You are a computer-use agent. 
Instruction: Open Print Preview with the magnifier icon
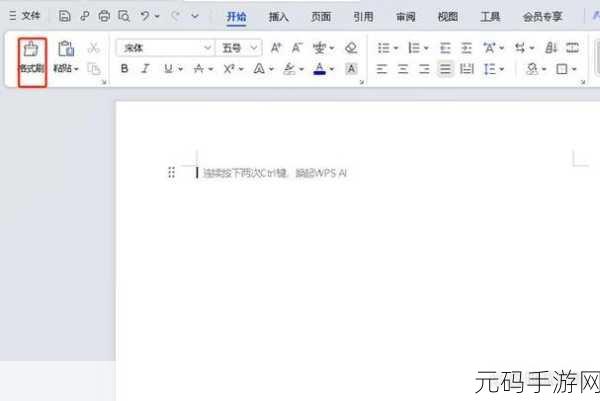pos(124,16)
